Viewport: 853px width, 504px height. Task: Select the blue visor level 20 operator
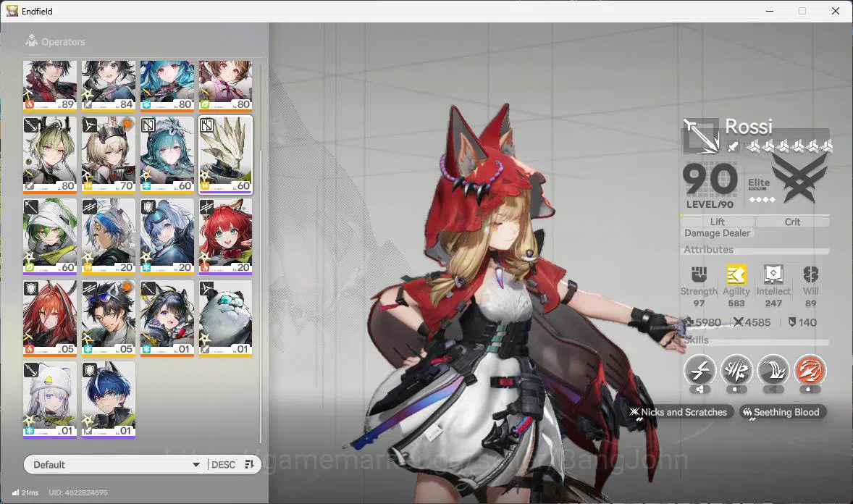tap(167, 236)
